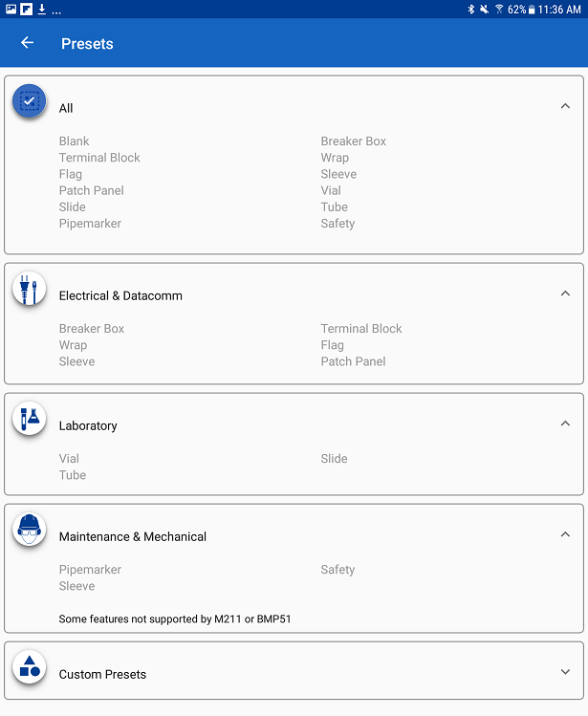Collapse the Laboratory section chevron
The width and height of the screenshot is (588, 716).
(565, 424)
